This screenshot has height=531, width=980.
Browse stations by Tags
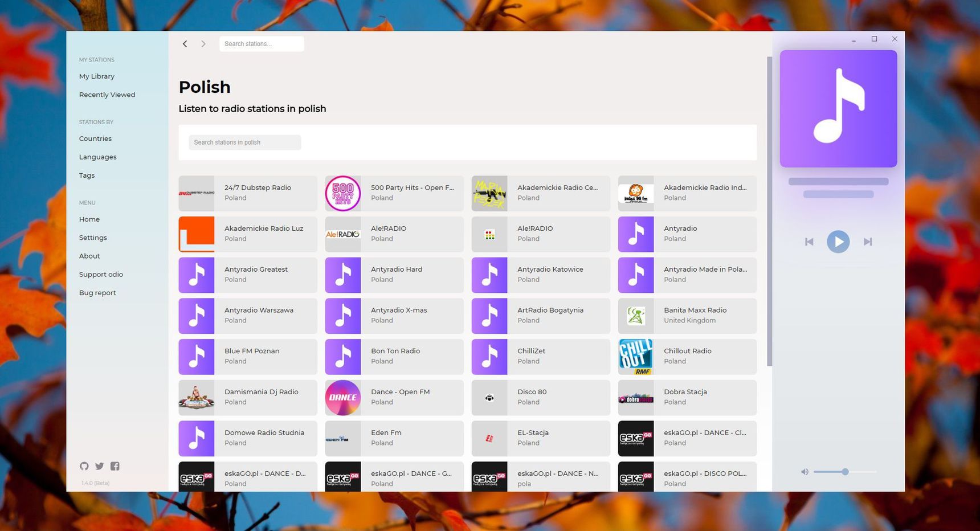pos(87,175)
